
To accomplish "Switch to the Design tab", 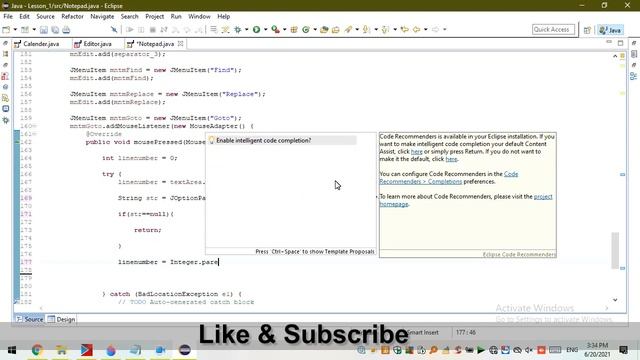I will (61, 319).
